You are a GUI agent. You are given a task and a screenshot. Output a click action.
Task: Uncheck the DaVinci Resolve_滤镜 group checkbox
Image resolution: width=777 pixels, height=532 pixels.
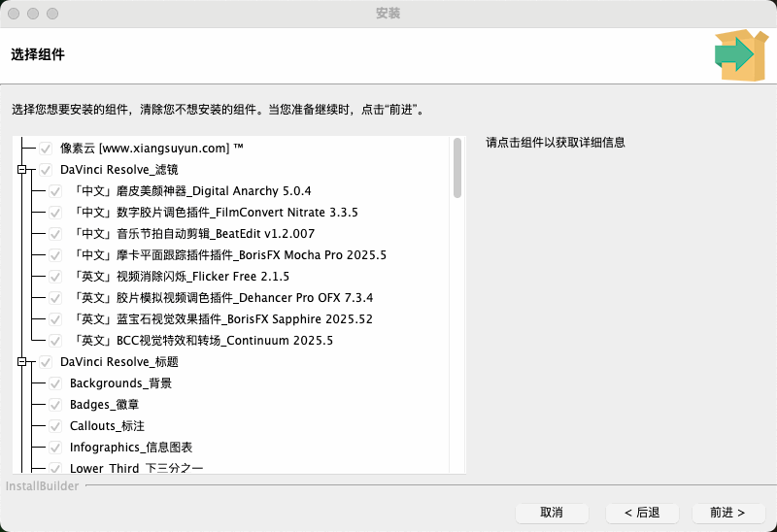46,170
